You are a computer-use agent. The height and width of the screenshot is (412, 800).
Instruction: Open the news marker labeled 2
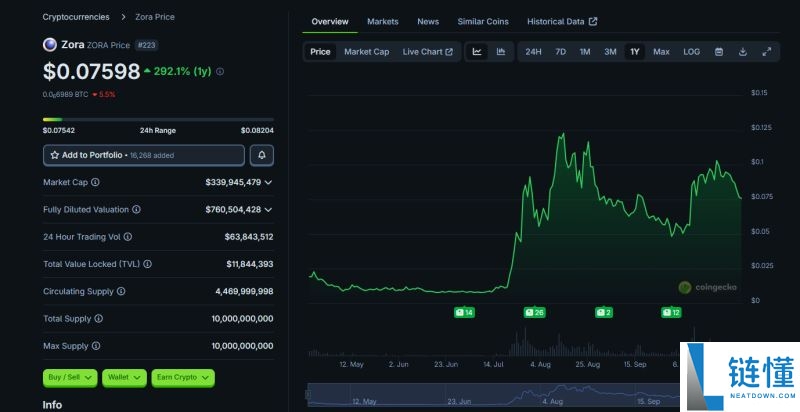604,312
